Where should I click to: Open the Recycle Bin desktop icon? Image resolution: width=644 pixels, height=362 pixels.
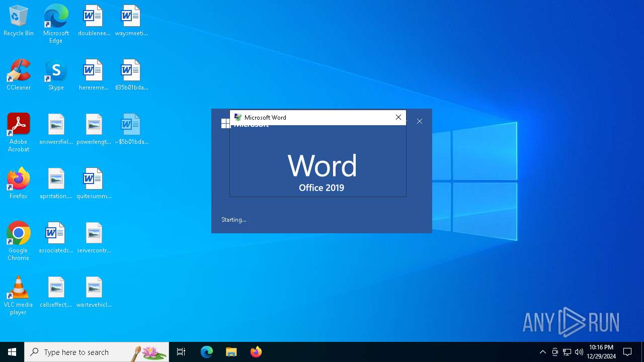[19, 21]
